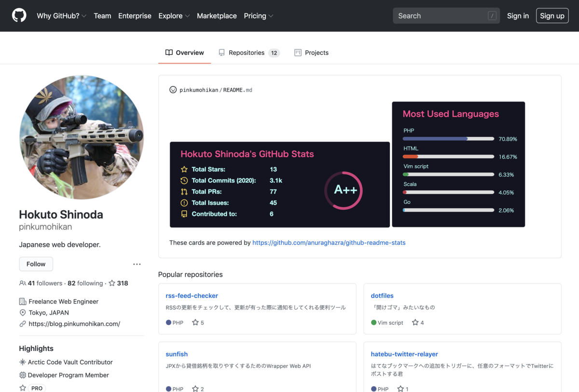
Task: Open the three-dot user options menu
Action: point(137,264)
